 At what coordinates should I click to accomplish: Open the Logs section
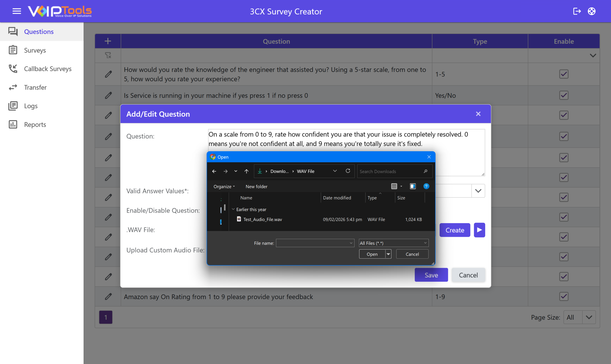[x=42, y=106]
